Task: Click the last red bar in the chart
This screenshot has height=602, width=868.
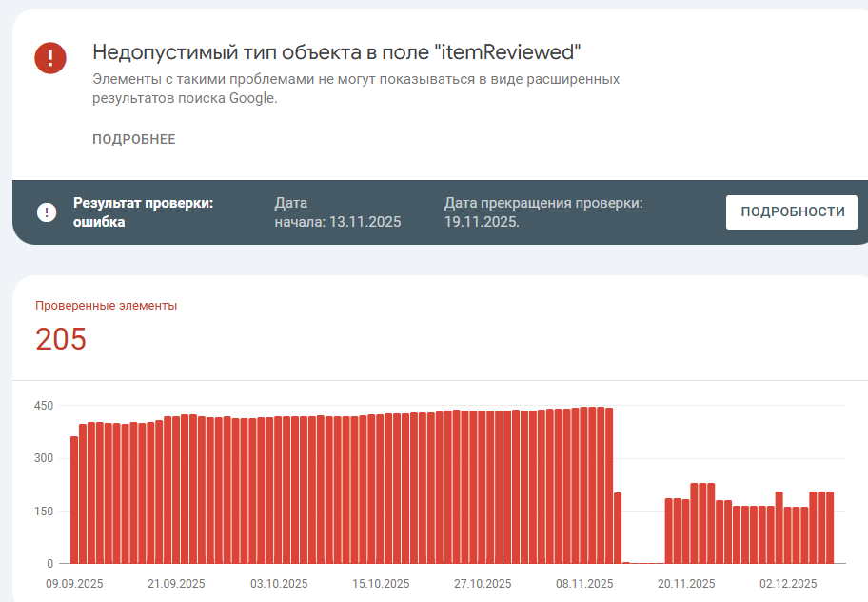Action: pos(830,528)
